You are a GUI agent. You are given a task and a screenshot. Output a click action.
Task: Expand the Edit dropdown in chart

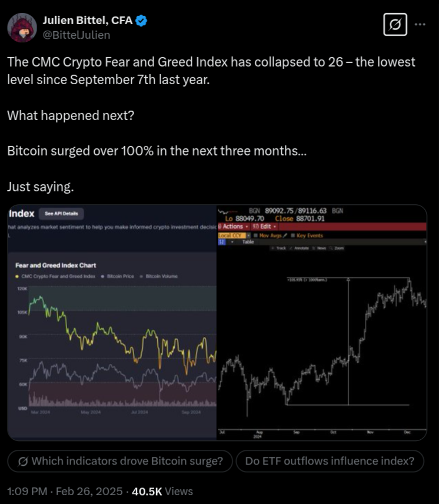[264, 227]
